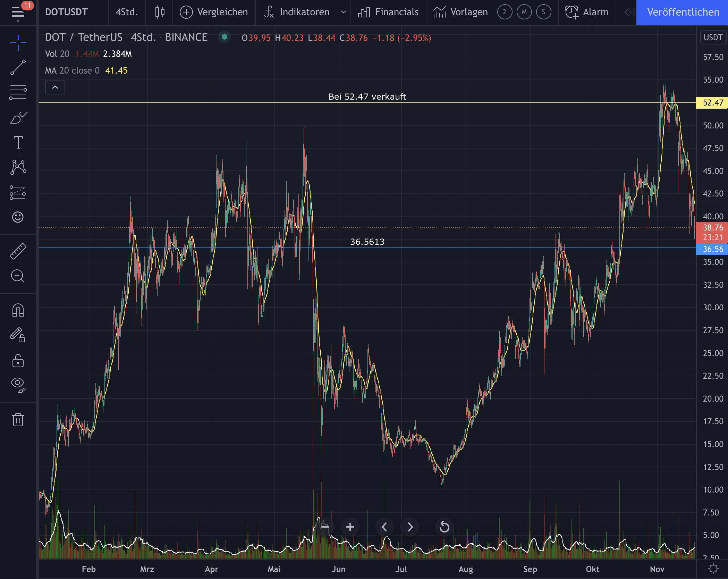
Task: Open candlestick chart style selector
Action: [160, 12]
